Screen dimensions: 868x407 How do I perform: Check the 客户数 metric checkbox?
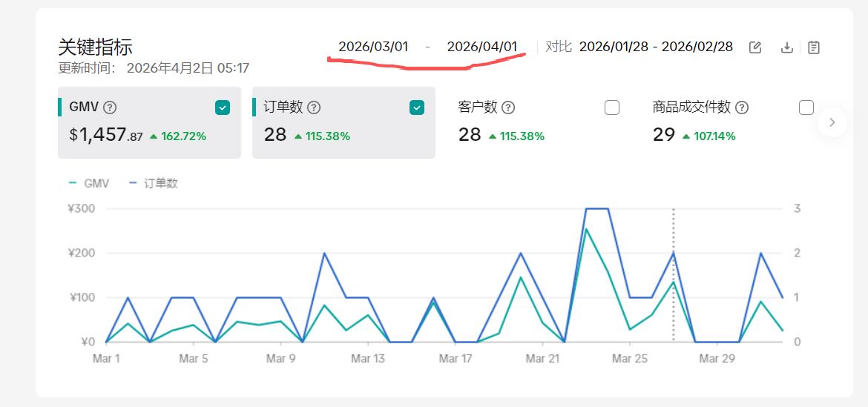tap(612, 107)
